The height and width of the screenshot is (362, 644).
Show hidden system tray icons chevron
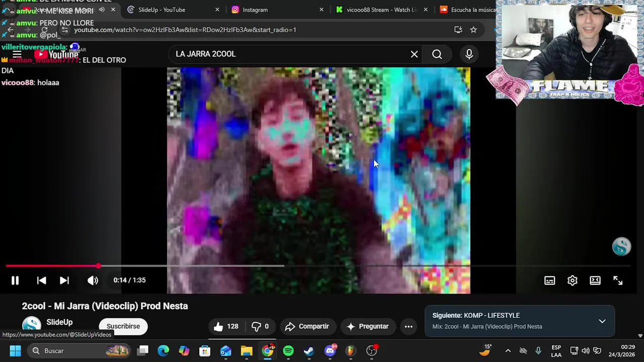click(x=508, y=351)
